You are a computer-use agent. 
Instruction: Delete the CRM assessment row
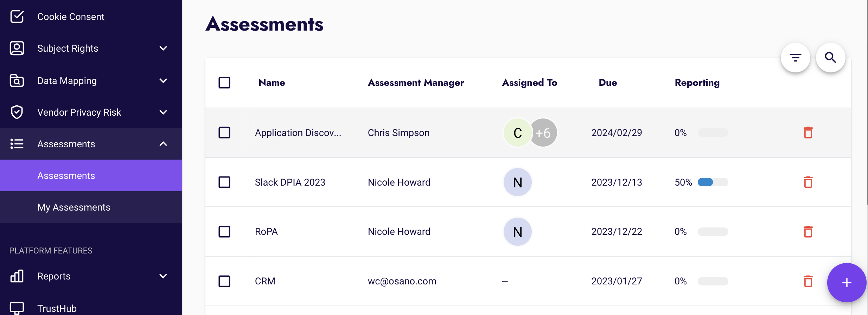click(x=808, y=281)
